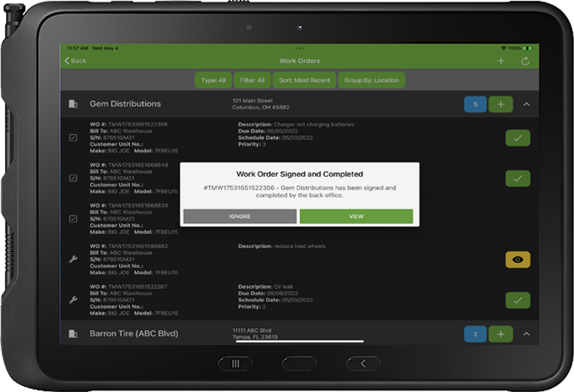The height and width of the screenshot is (392, 574).
Task: Check the box next to WO TMW17531651668830
Action: [x=74, y=218]
